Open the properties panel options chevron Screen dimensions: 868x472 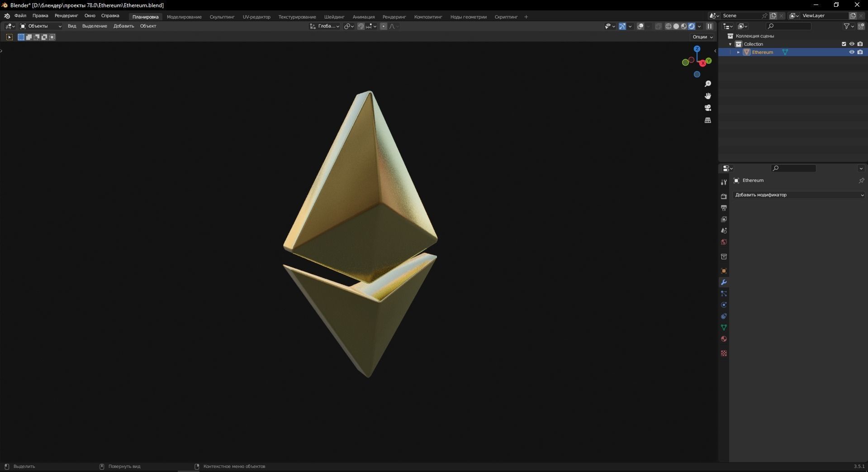point(861,168)
